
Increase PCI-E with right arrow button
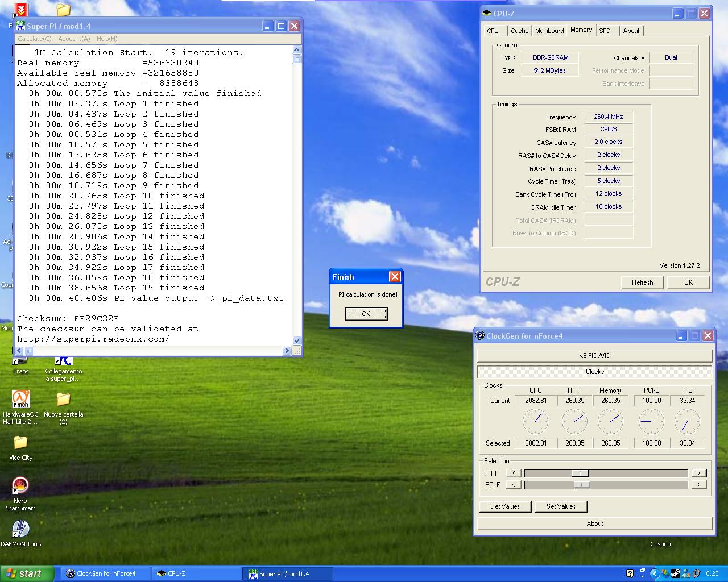point(699,484)
